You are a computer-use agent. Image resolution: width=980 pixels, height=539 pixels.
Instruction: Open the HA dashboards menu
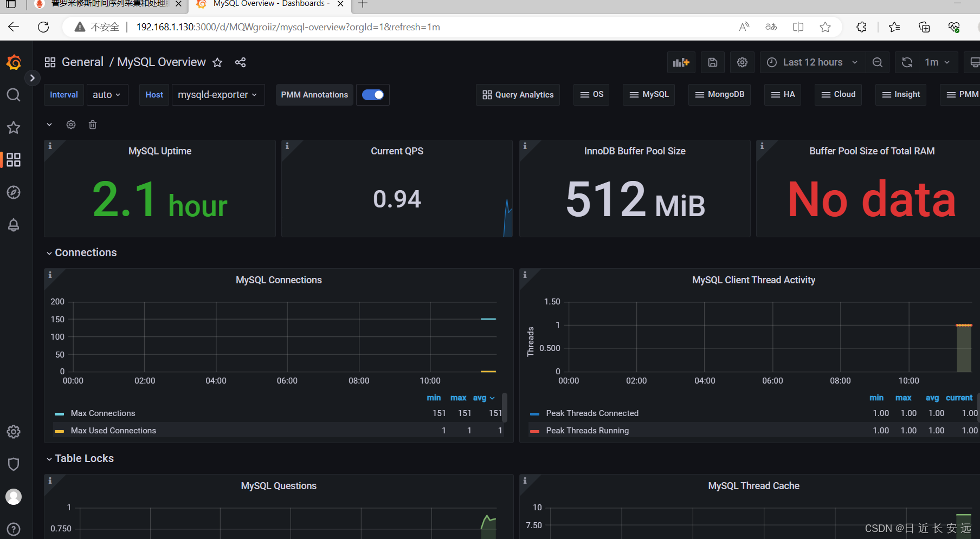tap(783, 95)
